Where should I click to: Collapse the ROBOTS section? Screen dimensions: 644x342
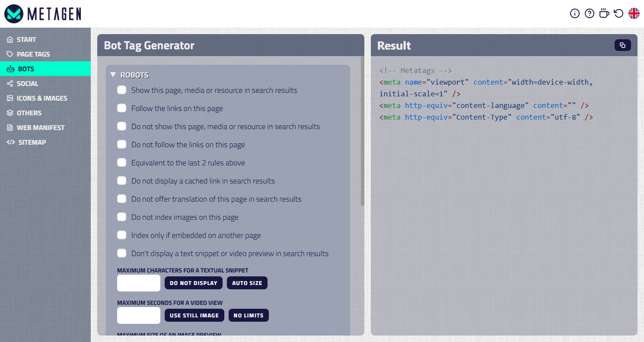pos(113,75)
